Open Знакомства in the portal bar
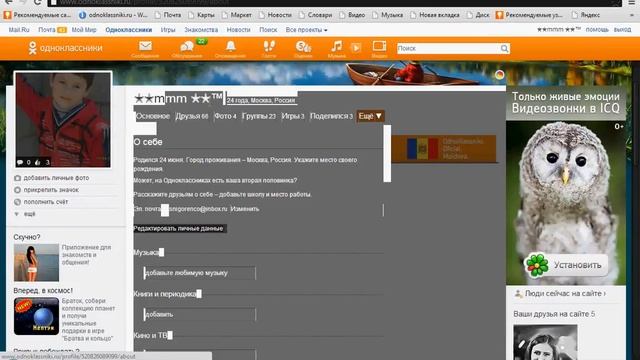This screenshot has height=360, width=640. click(201, 30)
